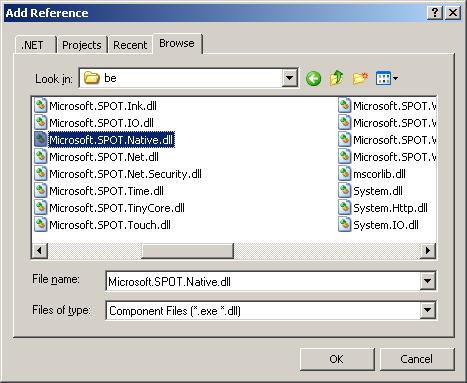
Task: Expand the File name dropdown arrow
Action: (x=427, y=281)
